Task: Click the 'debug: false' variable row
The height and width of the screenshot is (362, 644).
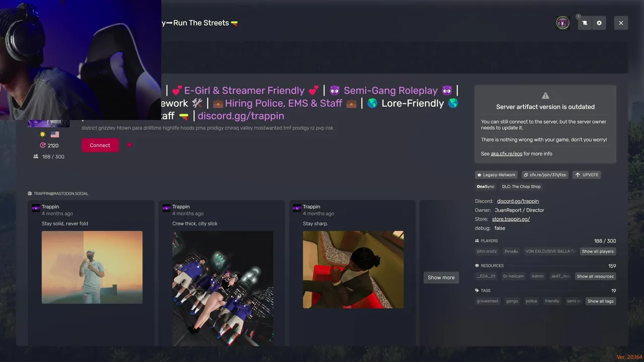Action: point(490,228)
